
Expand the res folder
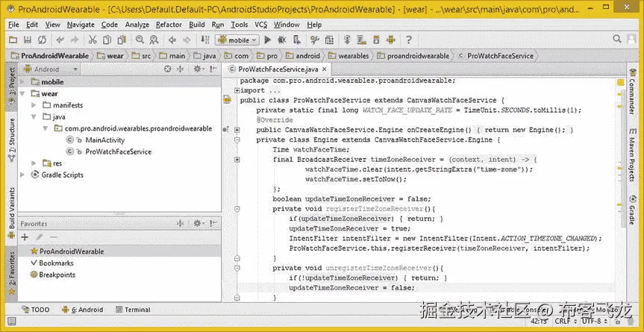[34, 163]
